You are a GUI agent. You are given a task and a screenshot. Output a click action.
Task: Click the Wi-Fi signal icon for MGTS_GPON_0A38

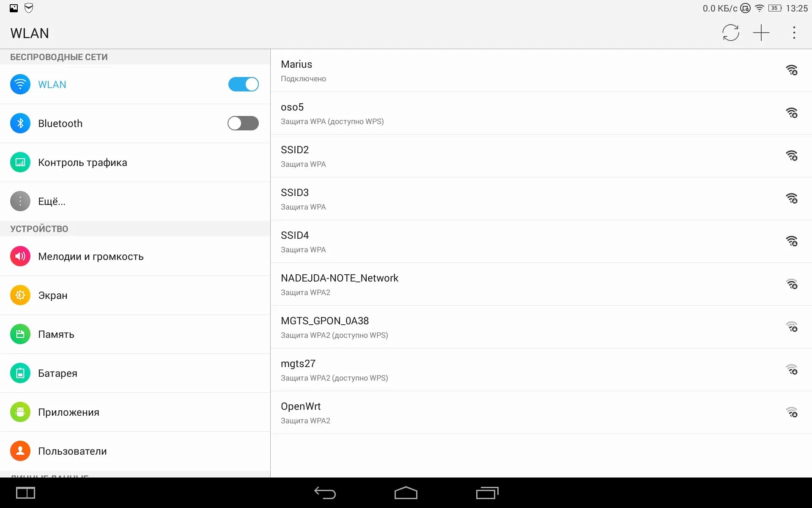(792, 326)
